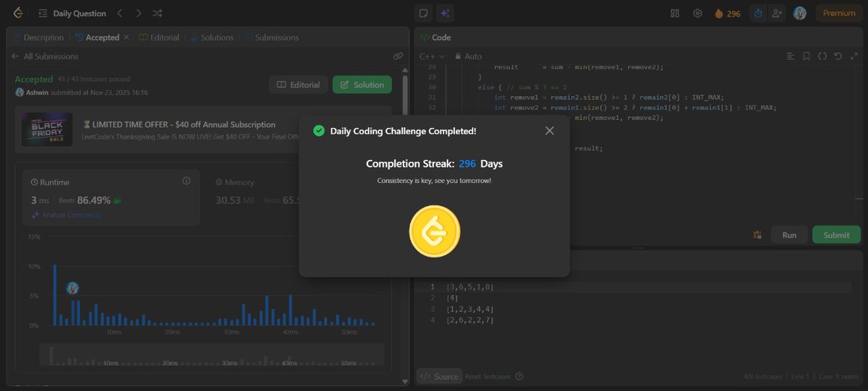Start the timer stopwatch icon
The image size is (868, 391).
[758, 13]
